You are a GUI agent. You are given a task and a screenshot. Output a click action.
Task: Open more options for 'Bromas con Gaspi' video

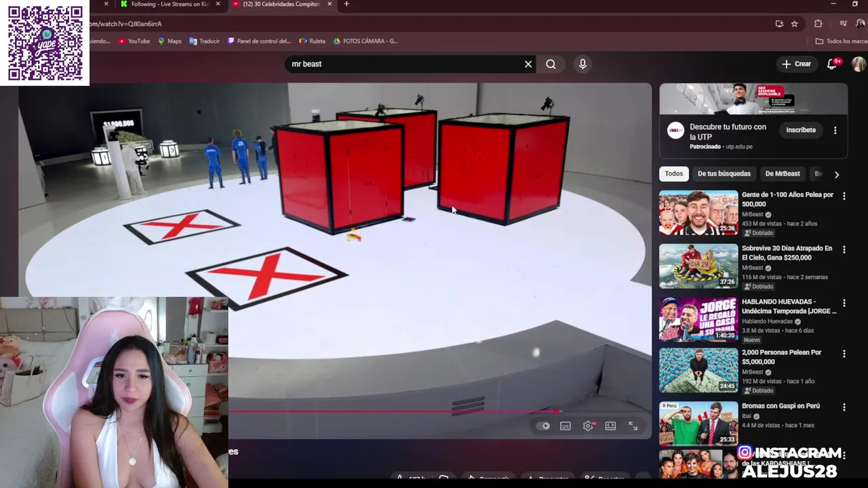[x=844, y=407]
